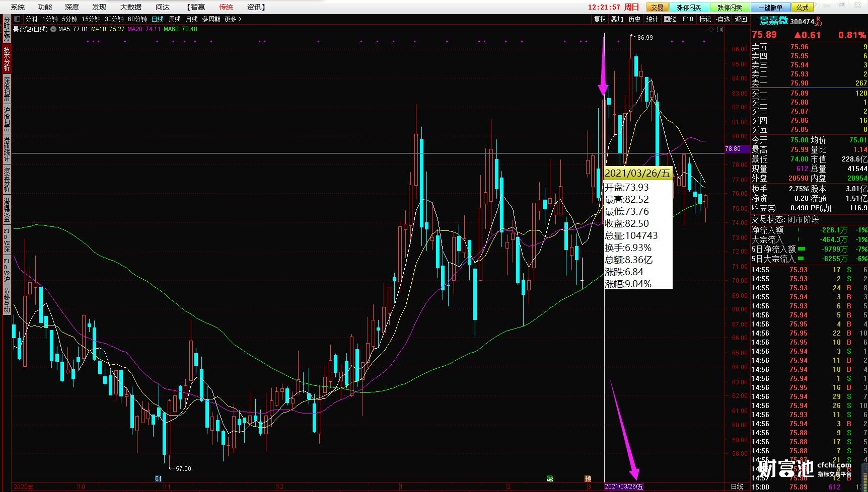The height and width of the screenshot is (492, 868).
Task: Click the 公式 formula button
Action: (x=802, y=7)
